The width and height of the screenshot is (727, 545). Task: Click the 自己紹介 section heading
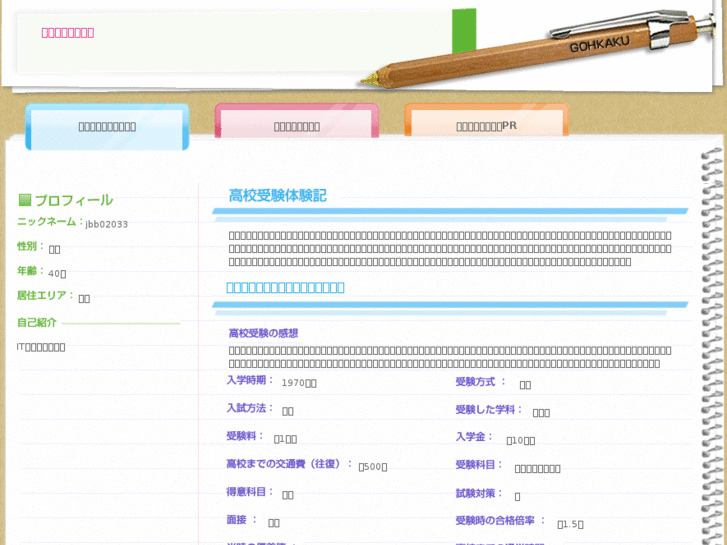point(37,322)
